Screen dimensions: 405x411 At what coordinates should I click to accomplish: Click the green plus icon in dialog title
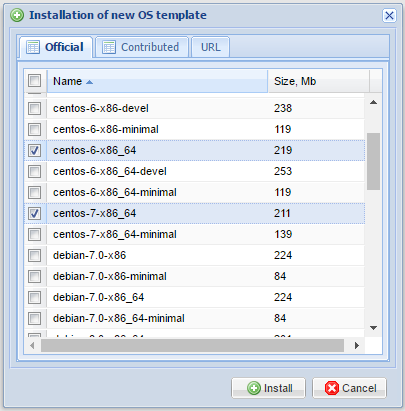click(x=17, y=15)
